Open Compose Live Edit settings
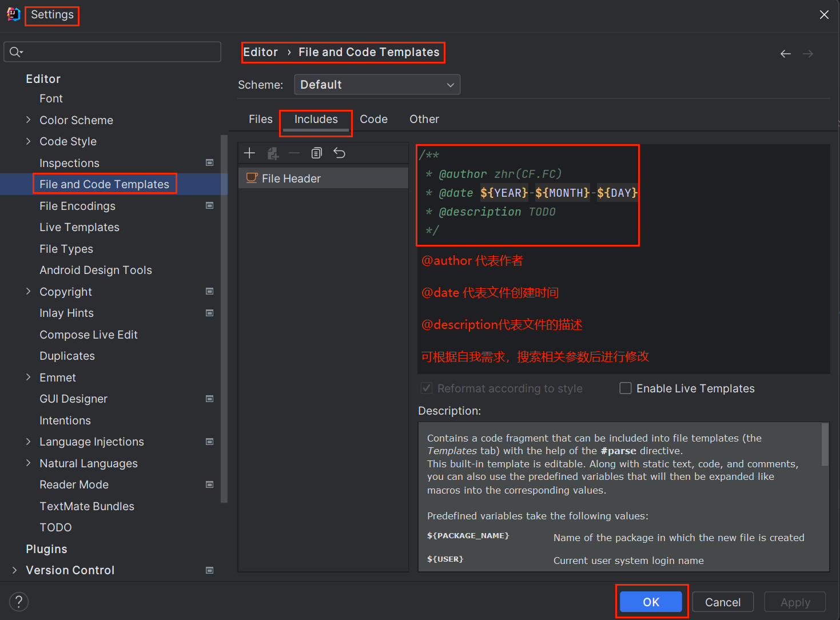This screenshot has width=840, height=620. pyautogui.click(x=89, y=335)
